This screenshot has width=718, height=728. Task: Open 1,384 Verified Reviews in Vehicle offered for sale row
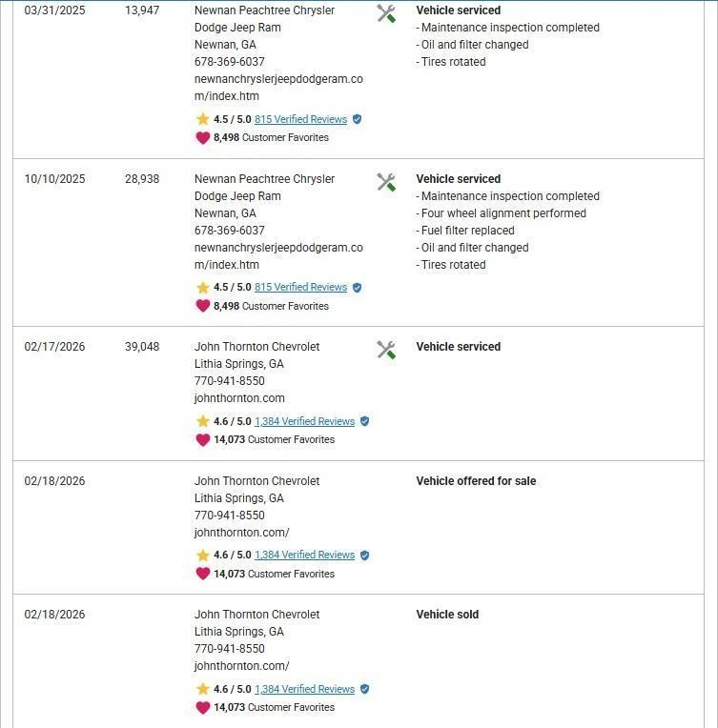[x=304, y=555]
